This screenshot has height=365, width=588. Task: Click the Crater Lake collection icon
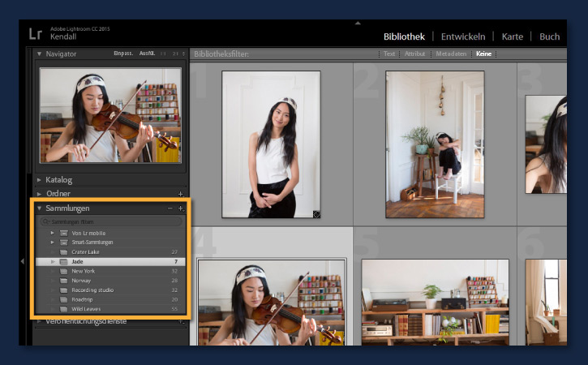[64, 252]
